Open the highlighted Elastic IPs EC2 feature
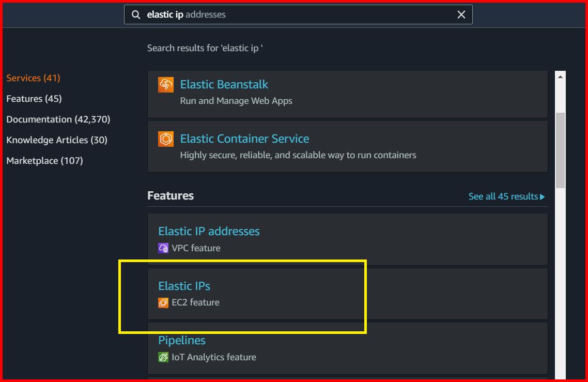The height and width of the screenshot is (382, 588). 184,286
